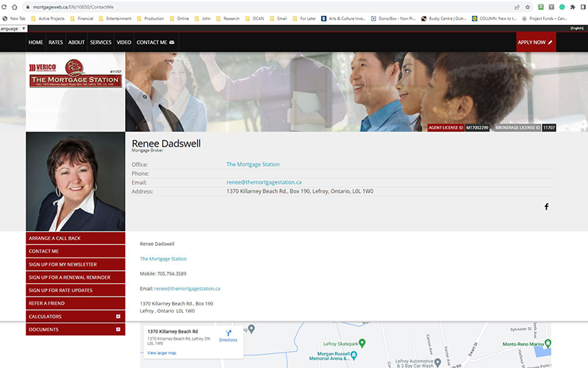This screenshot has height=368, width=588.
Task: Share this page via address bar icon
Action: (517, 7)
